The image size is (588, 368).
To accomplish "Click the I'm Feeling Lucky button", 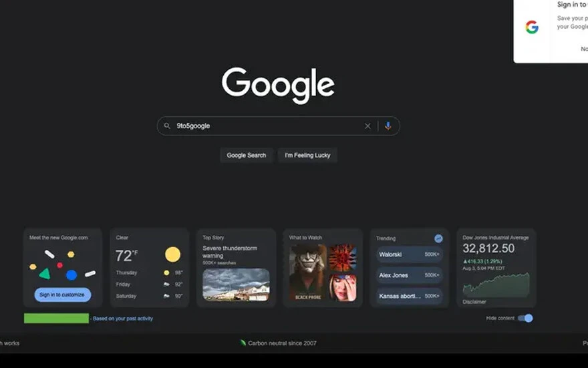I will point(307,155).
